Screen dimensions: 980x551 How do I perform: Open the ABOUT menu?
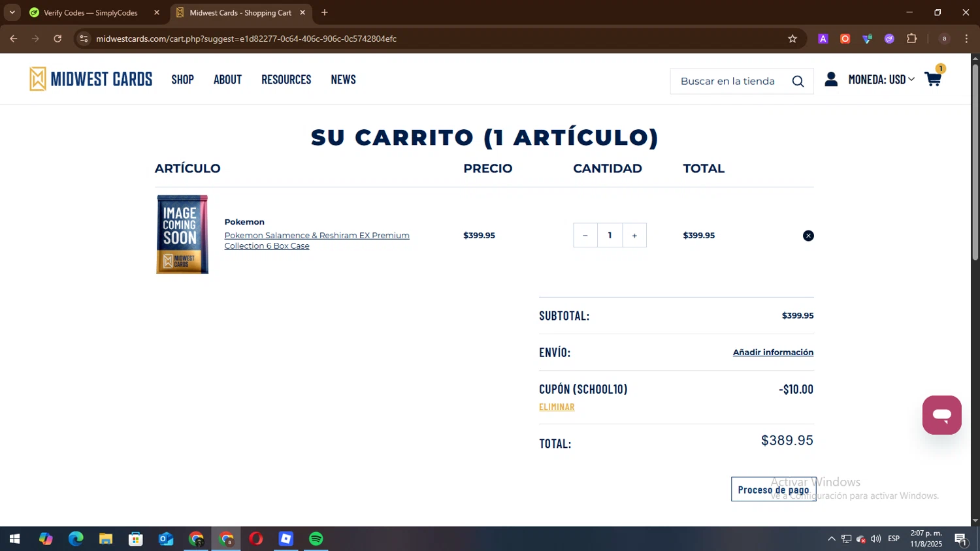pos(227,80)
